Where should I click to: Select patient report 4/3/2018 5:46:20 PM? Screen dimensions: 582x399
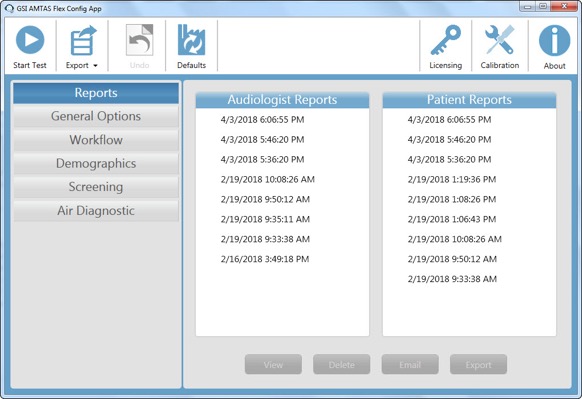449,140
